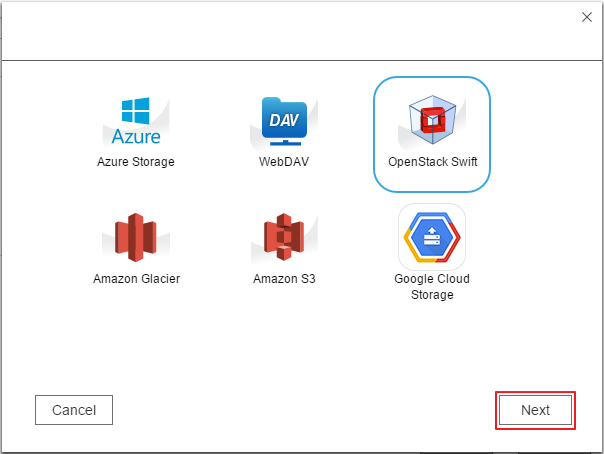Cancel the cloud provider selection
604x454 pixels.
(74, 410)
